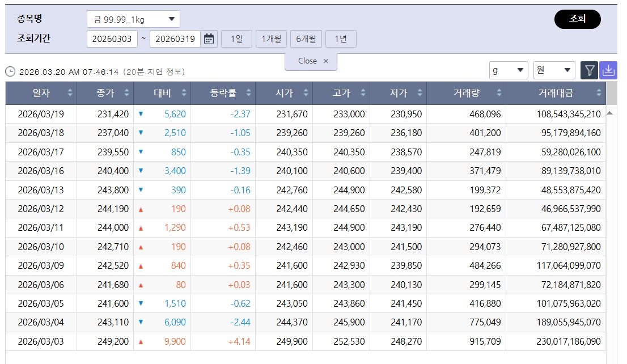Click the volume value 468,096

point(485,114)
